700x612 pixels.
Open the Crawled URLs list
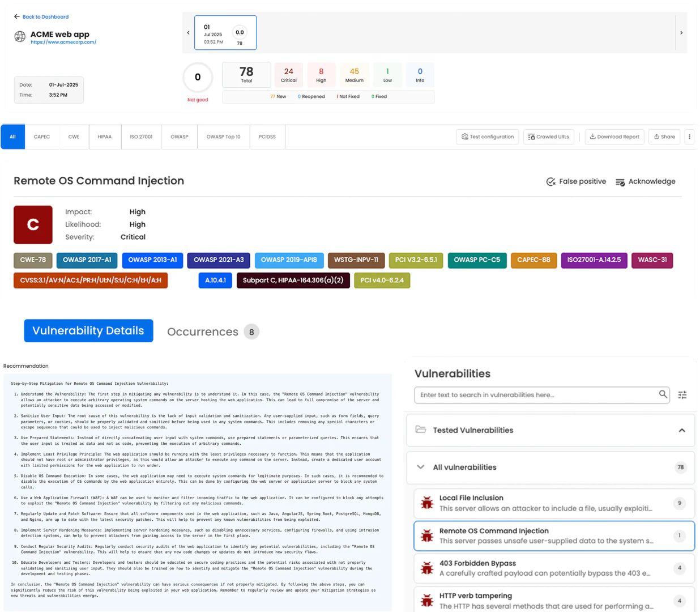(548, 137)
